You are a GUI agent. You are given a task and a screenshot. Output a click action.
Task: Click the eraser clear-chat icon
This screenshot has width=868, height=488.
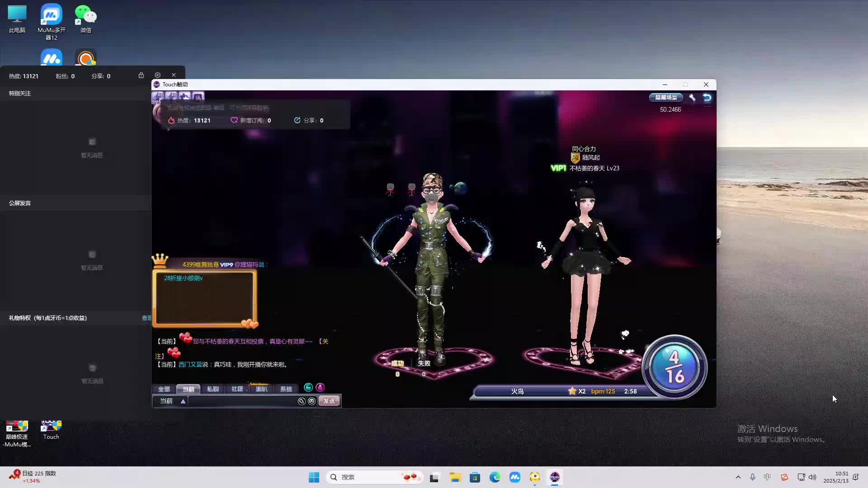pyautogui.click(x=302, y=401)
